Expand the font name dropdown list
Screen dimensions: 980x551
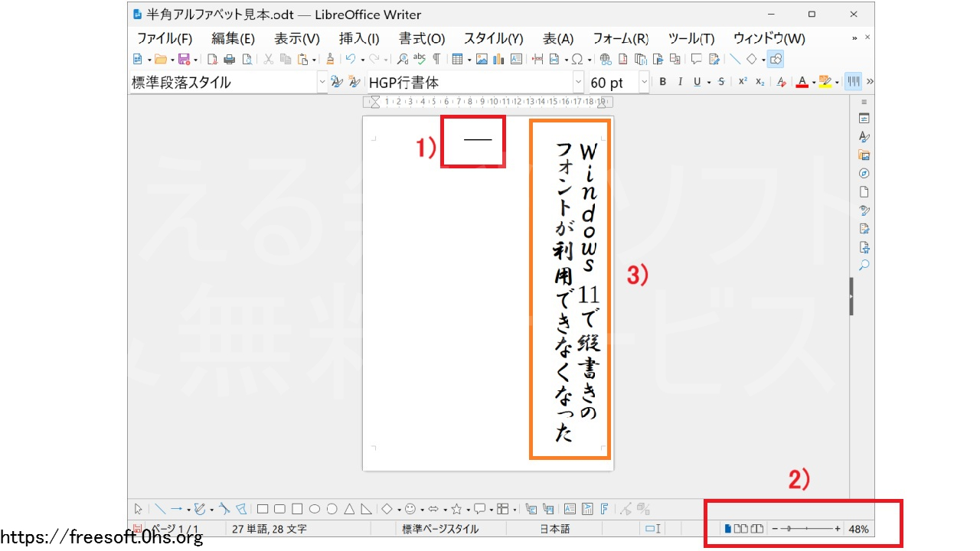tap(578, 82)
